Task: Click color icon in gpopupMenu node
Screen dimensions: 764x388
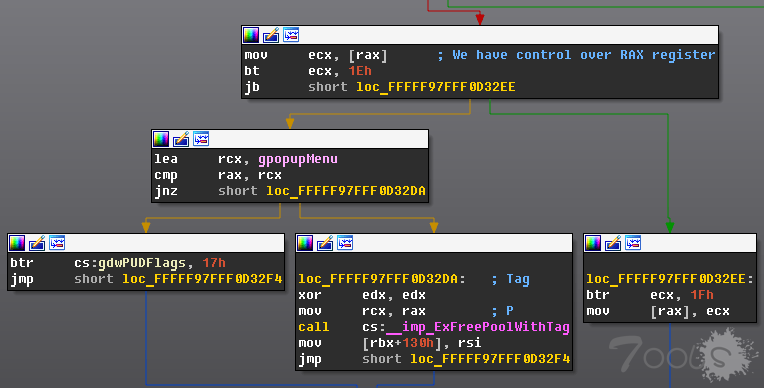Action: (x=161, y=139)
